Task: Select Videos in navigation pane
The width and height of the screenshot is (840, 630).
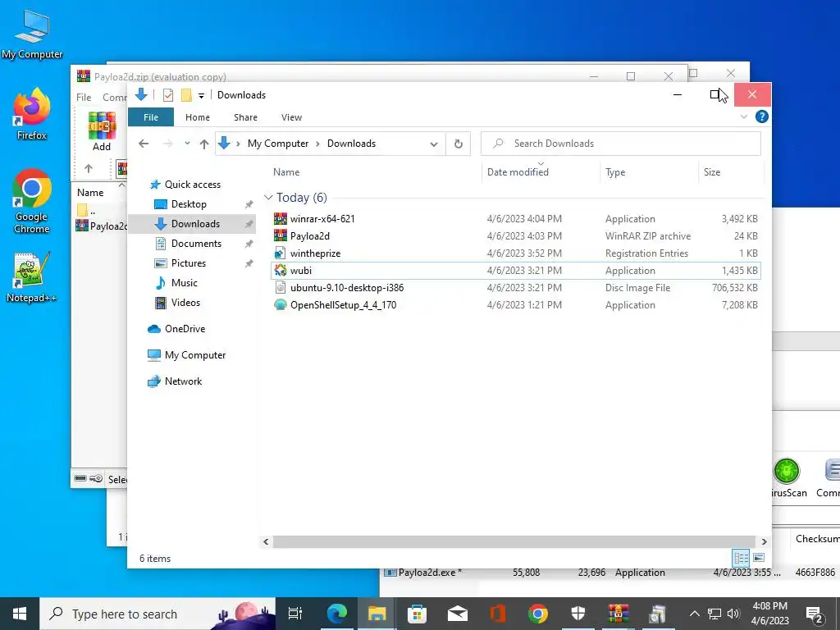Action: [185, 303]
